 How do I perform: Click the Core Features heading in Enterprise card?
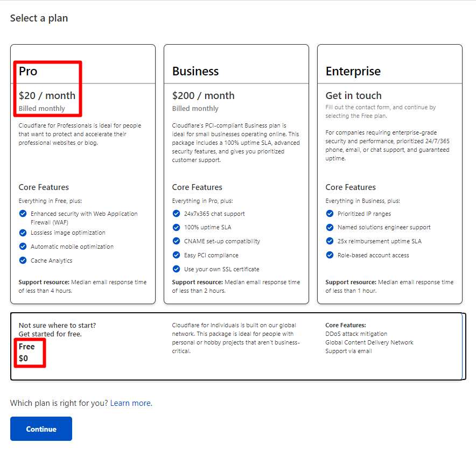tap(351, 187)
